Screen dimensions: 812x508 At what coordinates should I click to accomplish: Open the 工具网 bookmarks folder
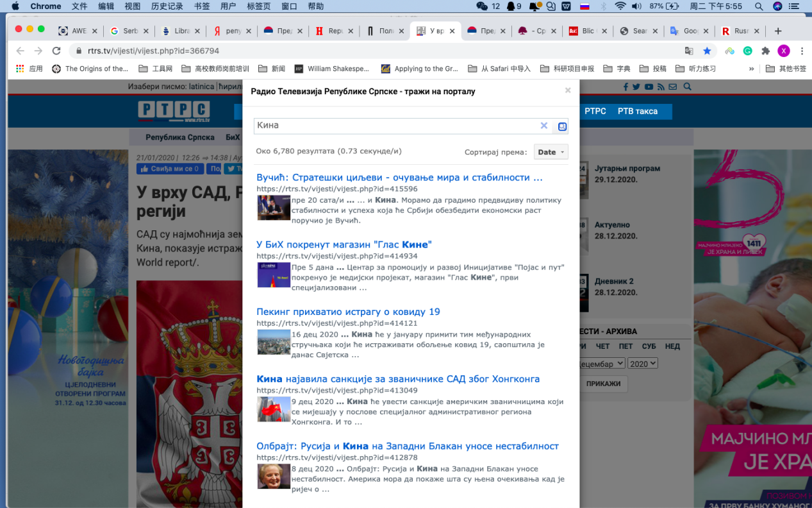point(156,69)
